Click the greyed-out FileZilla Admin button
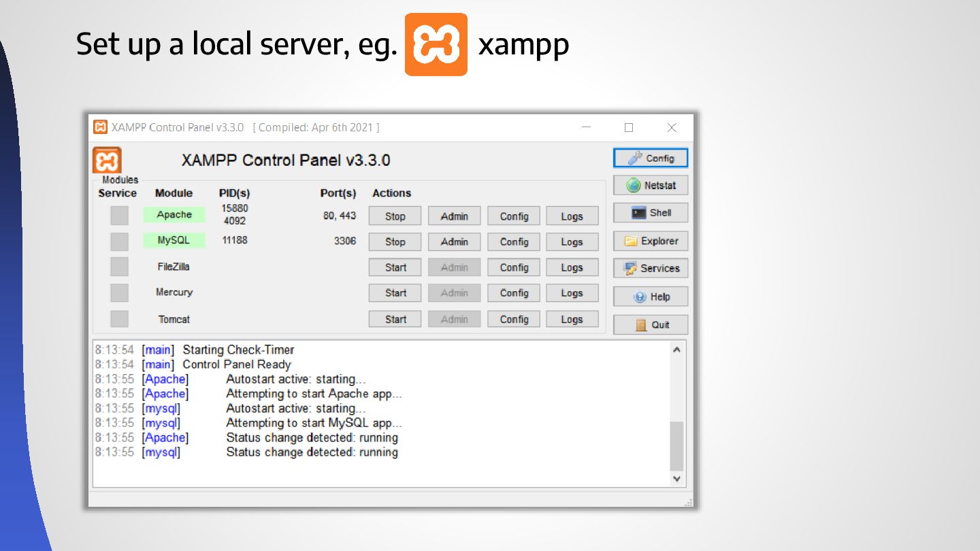 [x=454, y=267]
